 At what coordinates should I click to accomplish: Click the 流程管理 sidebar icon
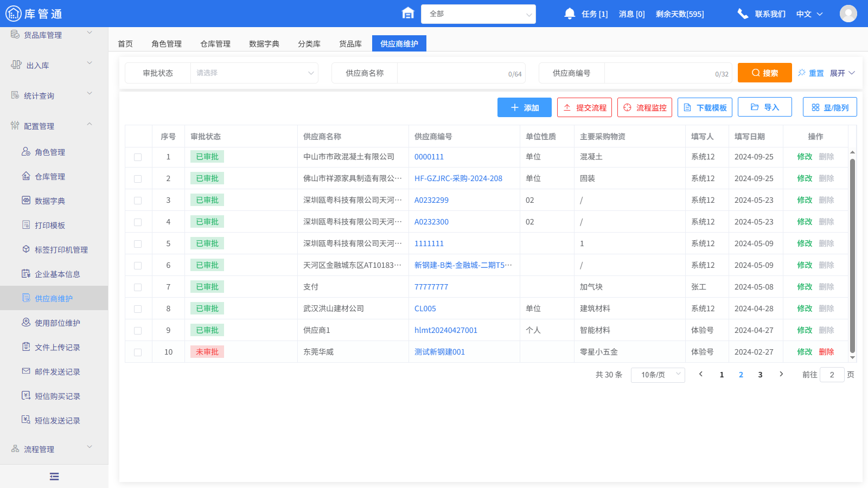pyautogui.click(x=15, y=449)
